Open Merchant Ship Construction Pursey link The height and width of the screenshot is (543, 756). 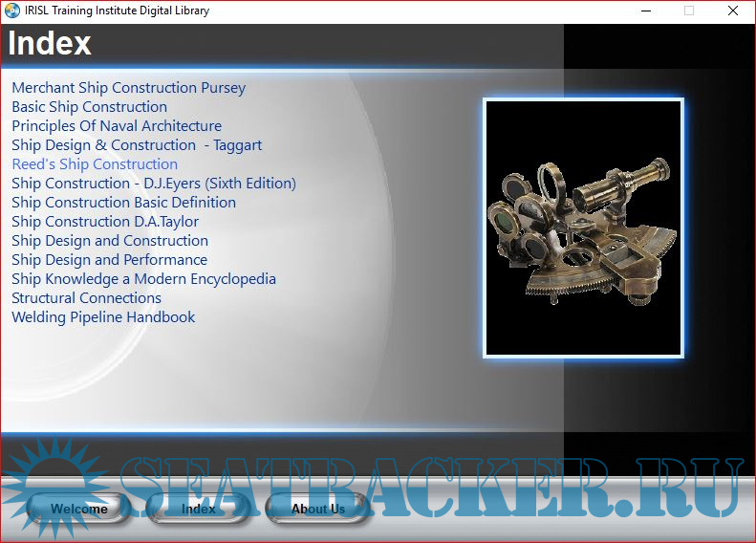click(128, 88)
